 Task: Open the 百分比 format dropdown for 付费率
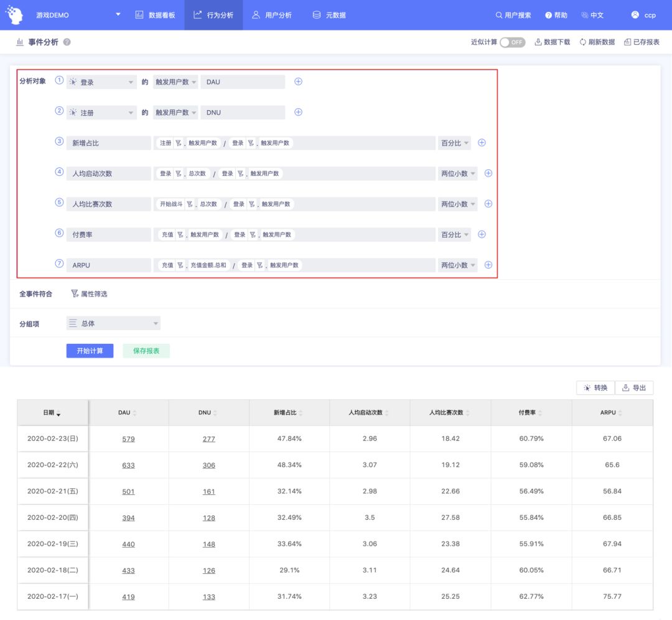[x=454, y=235]
